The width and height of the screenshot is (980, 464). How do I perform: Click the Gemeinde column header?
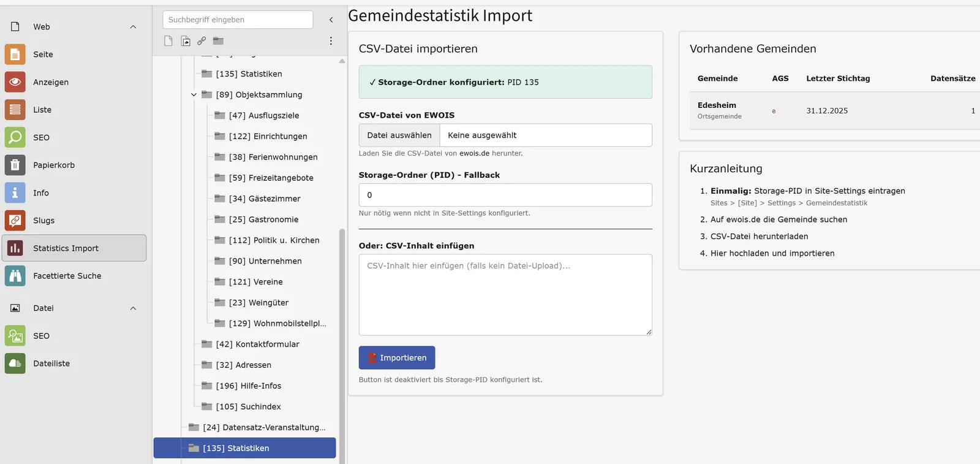click(718, 78)
